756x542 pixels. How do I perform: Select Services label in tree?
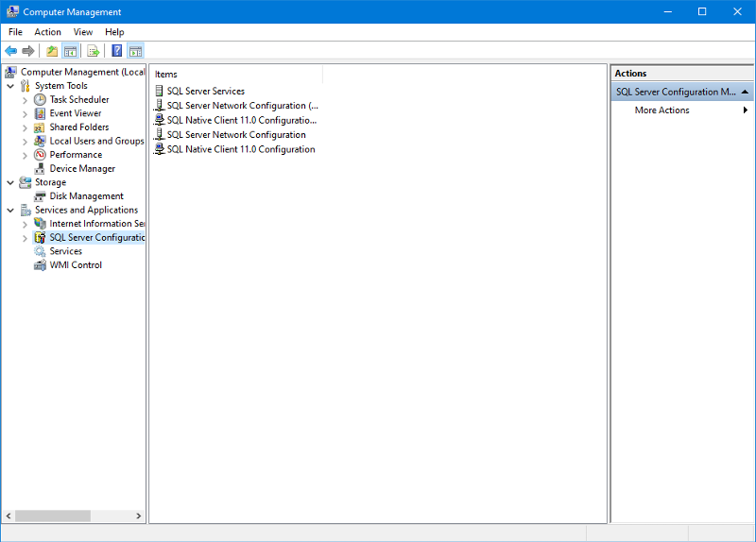65,251
